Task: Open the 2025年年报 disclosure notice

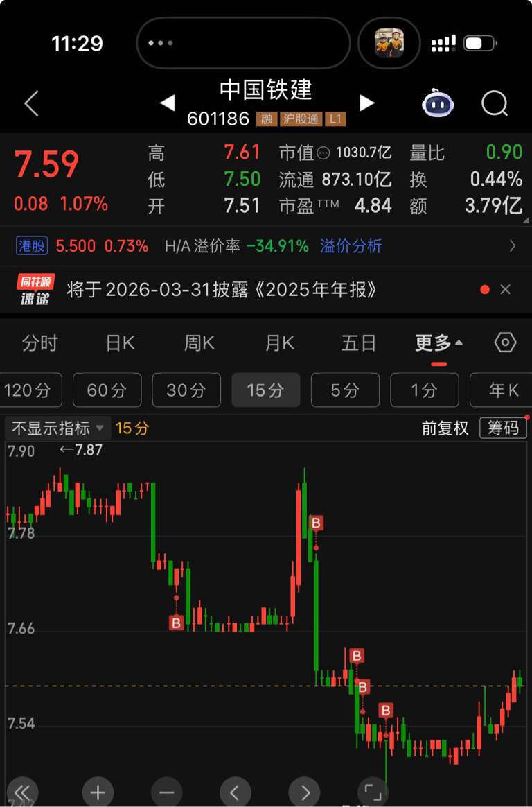Action: 222,290
